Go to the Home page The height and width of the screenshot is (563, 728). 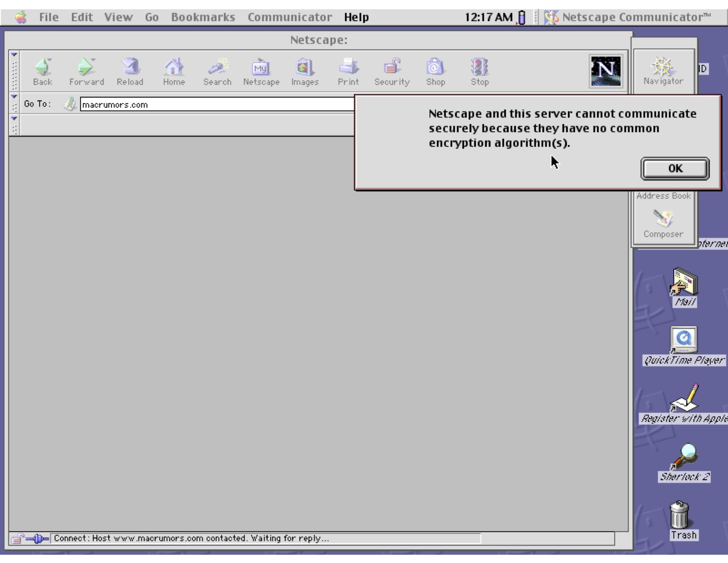coord(174,72)
